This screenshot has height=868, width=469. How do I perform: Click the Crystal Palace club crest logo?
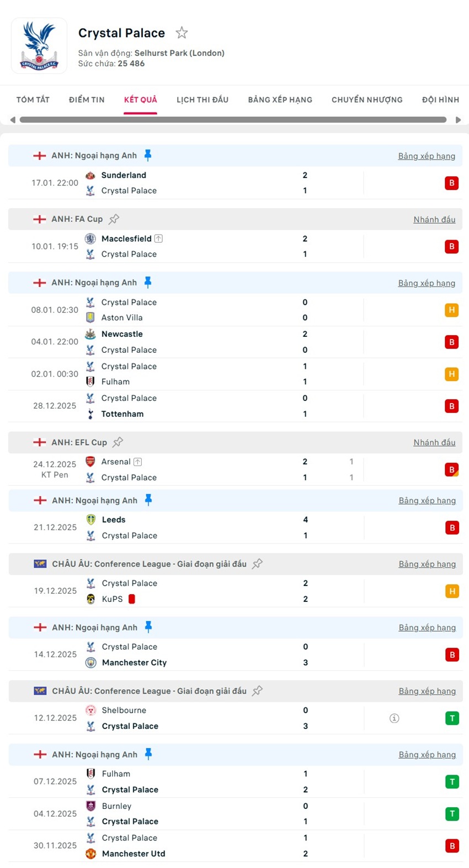(x=39, y=46)
